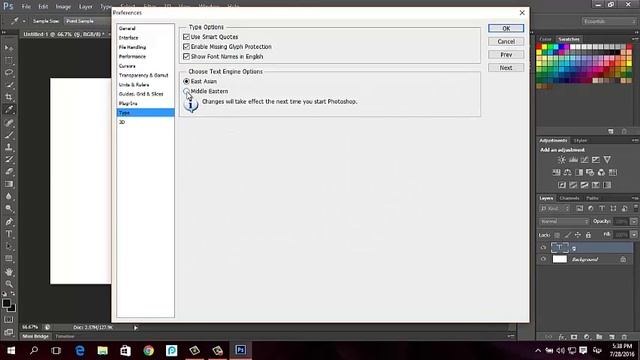This screenshot has width=640, height=360.
Task: Select the Rectangular Marquee tool
Action: [9, 61]
